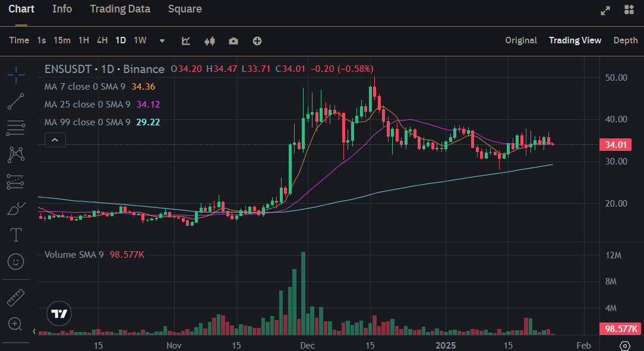Click the 50.00 price axis label

click(x=616, y=78)
